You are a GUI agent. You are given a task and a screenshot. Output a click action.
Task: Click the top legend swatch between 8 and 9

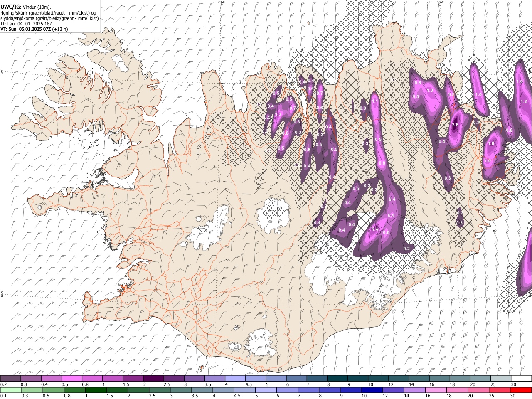(337, 378)
